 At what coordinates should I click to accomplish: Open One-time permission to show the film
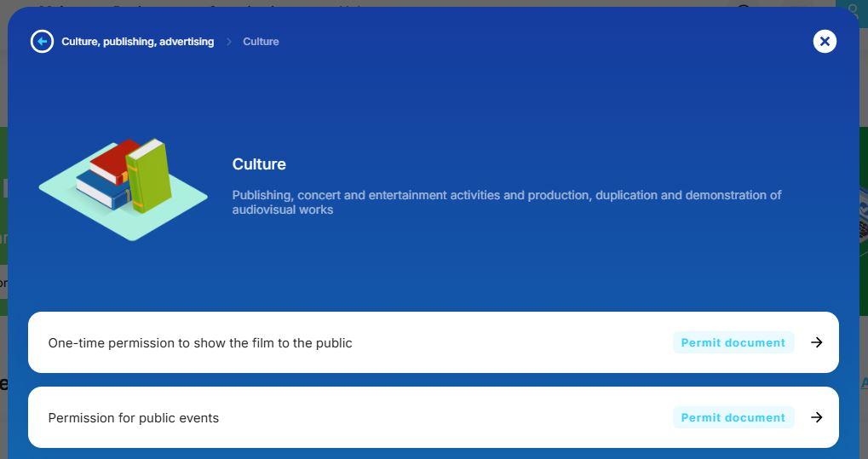[200, 343]
